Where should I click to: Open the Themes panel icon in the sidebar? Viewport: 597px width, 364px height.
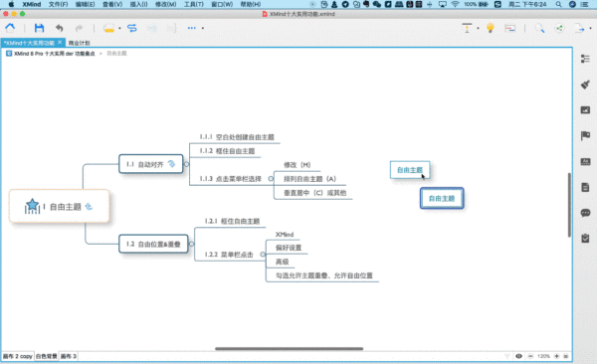[x=585, y=161]
